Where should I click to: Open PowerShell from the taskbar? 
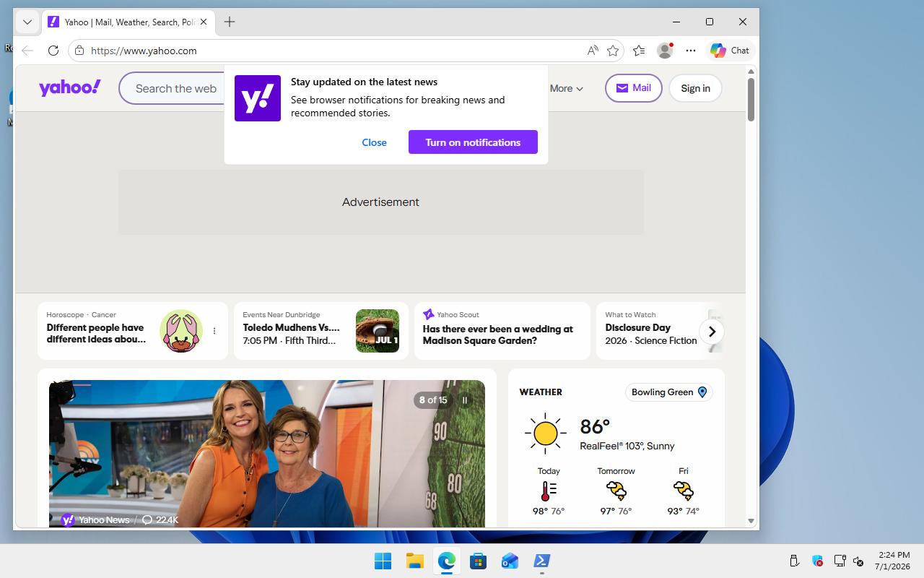pyautogui.click(x=541, y=561)
